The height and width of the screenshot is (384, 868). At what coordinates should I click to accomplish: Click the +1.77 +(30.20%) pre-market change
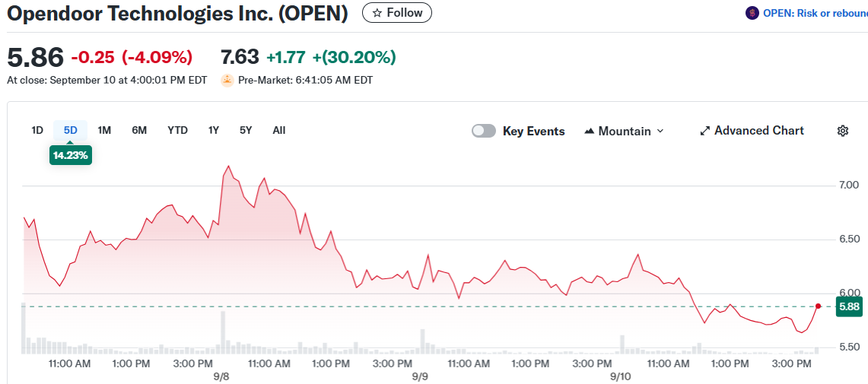pos(331,57)
